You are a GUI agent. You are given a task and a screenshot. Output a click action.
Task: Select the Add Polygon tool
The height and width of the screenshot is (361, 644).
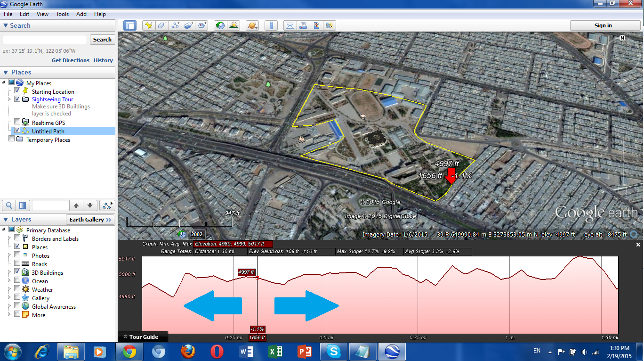tap(162, 25)
